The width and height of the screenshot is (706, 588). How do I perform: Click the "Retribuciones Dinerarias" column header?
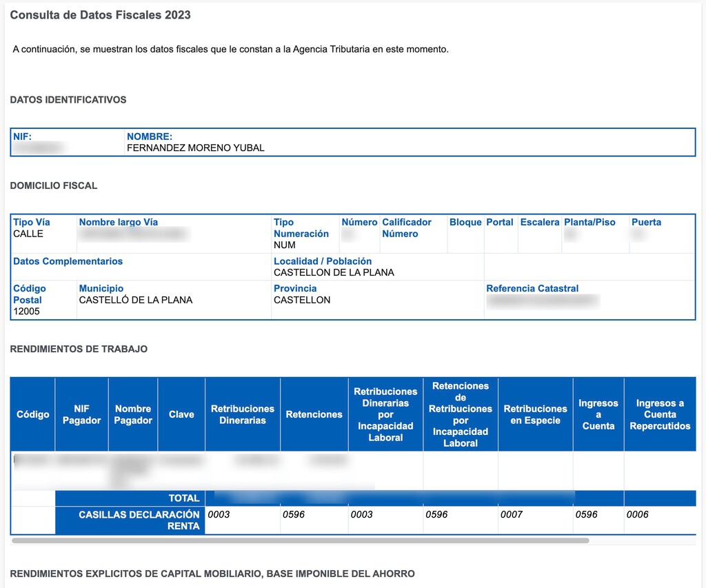[x=243, y=415]
